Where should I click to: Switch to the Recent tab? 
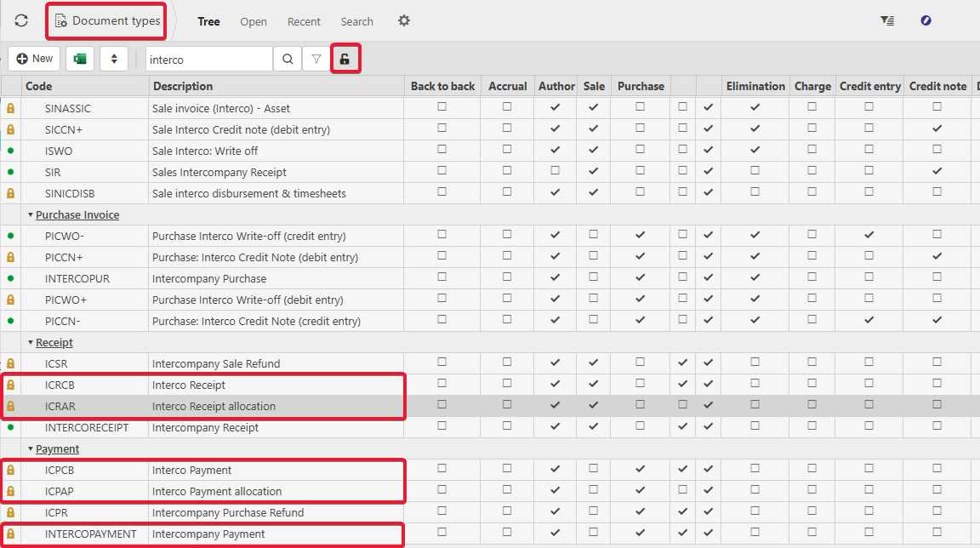(x=304, y=21)
